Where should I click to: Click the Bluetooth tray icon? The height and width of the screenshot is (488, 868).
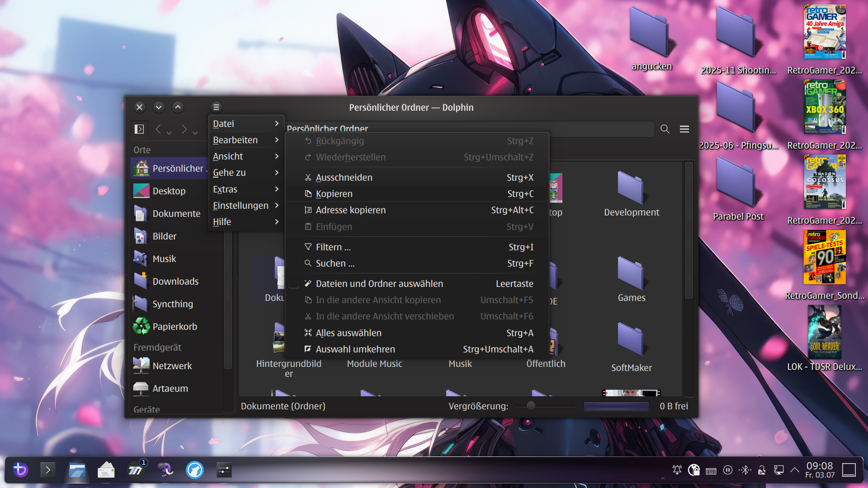745,470
